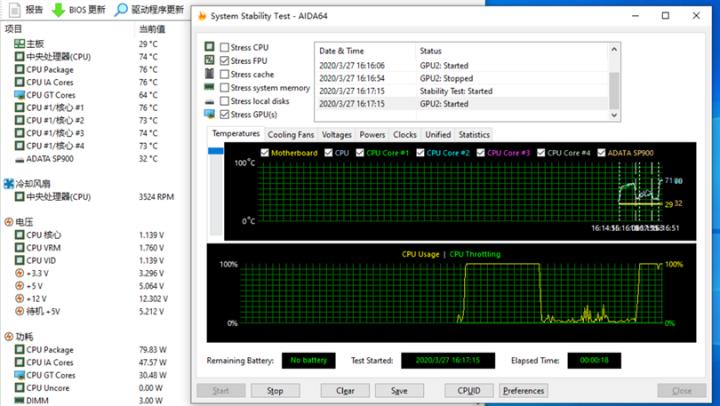
Task: Select the 'Stability Test: Started' log row
Action: (462, 91)
